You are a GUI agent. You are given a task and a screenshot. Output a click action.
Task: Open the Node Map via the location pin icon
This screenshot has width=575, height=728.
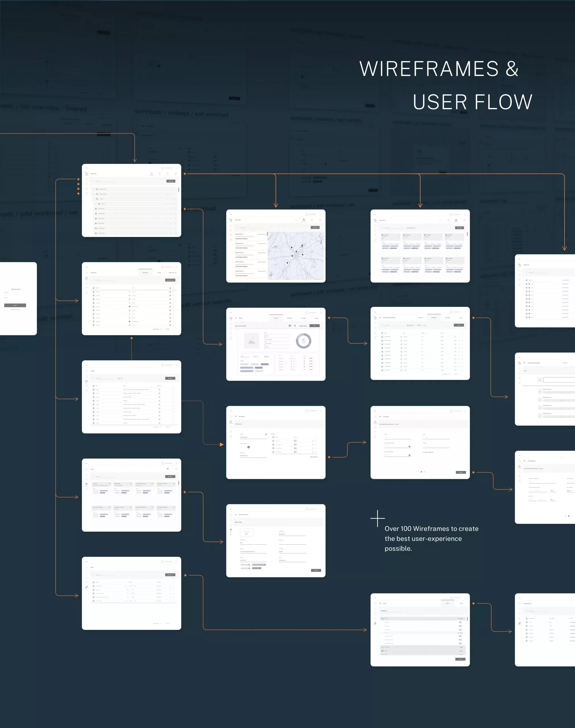160,174
